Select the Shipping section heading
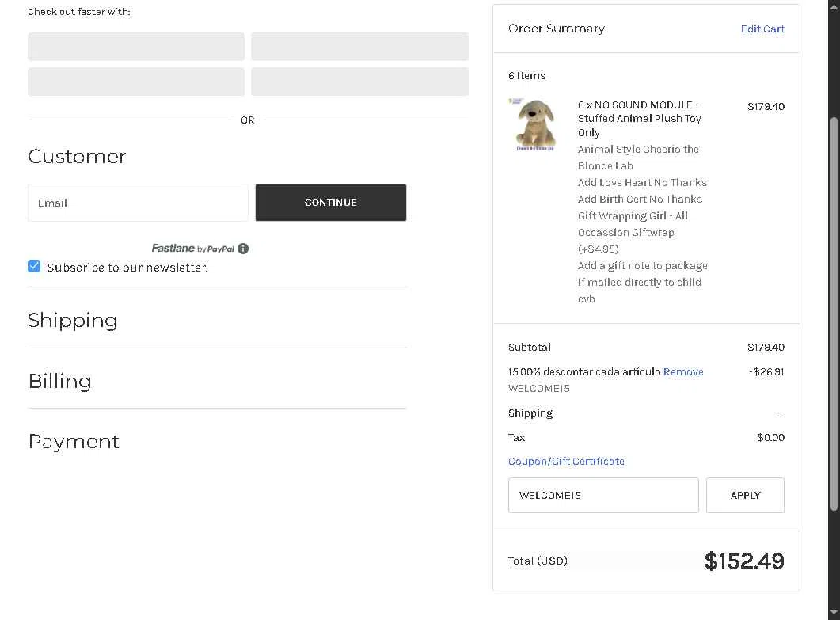 [73, 321]
